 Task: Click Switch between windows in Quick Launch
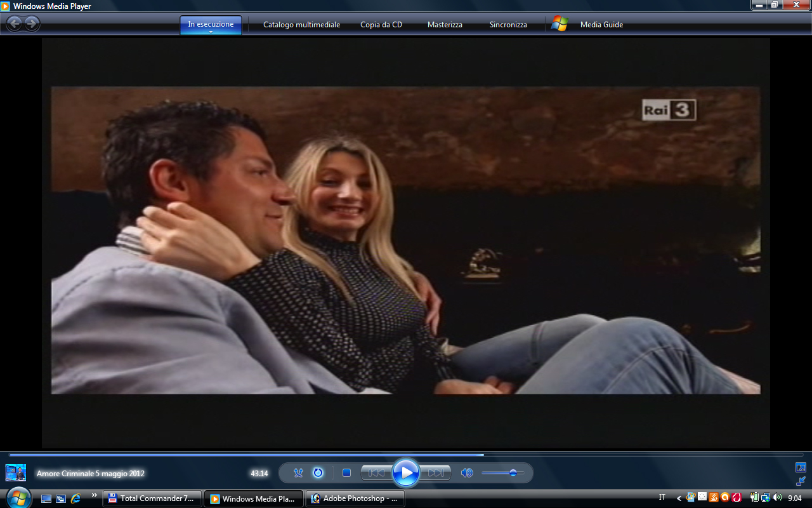pos(61,498)
